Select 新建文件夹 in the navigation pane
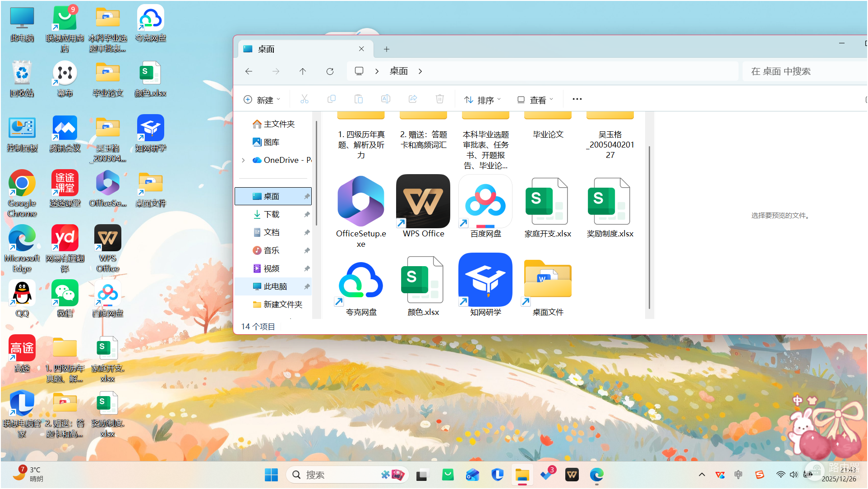Image resolution: width=868 pixels, height=489 pixels. 273,304
